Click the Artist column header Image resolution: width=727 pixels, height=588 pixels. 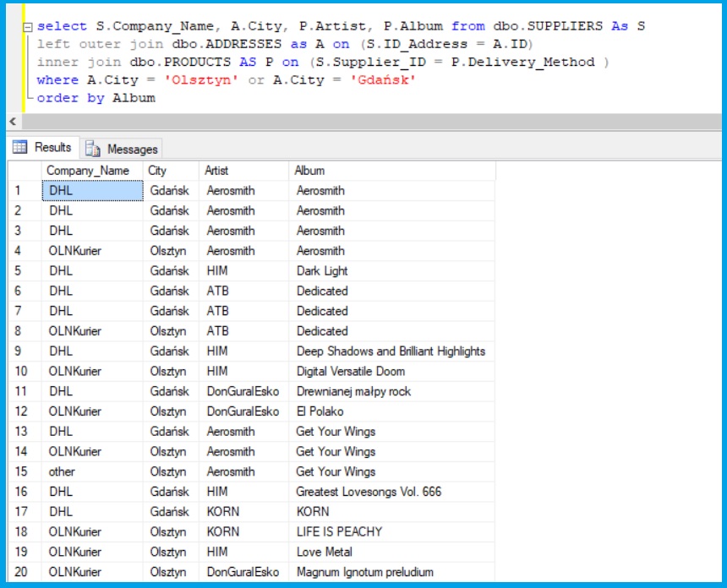(x=216, y=171)
